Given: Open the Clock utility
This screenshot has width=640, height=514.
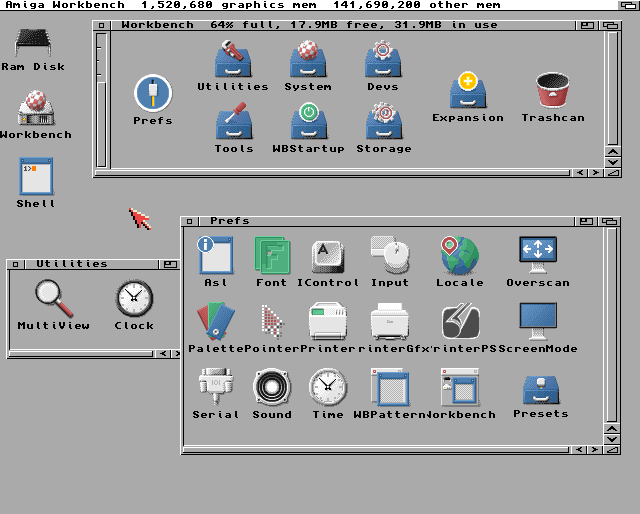Looking at the screenshot, I should point(133,298).
